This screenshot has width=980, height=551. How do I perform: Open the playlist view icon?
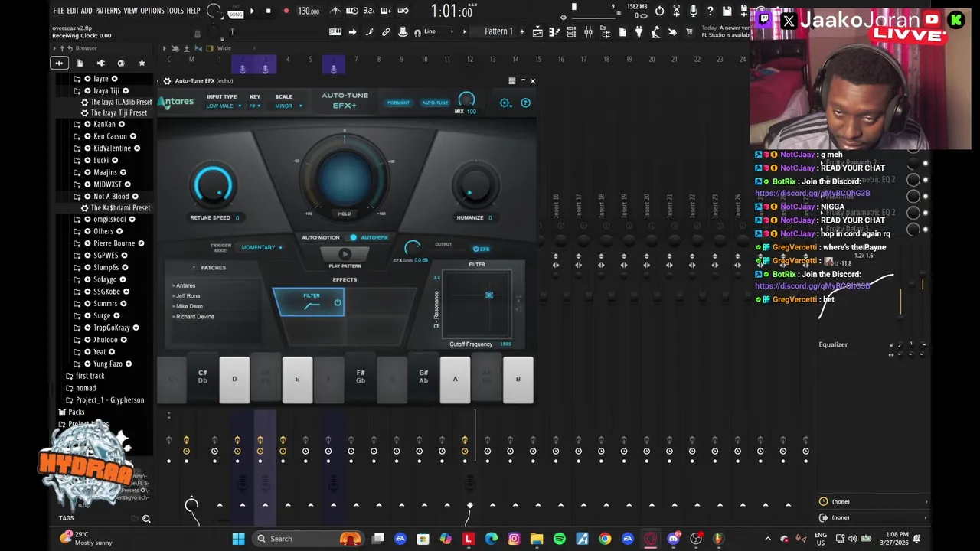pos(537,31)
